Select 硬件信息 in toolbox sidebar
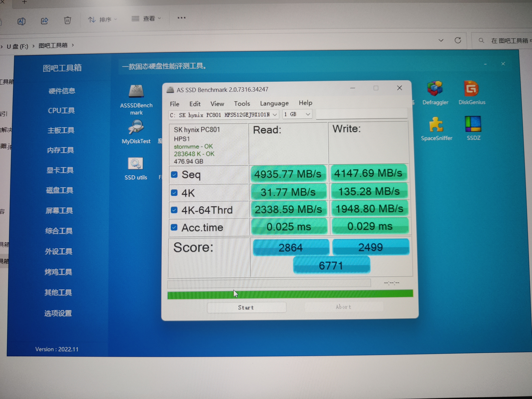Viewport: 532px width, 399px height. 62,91
